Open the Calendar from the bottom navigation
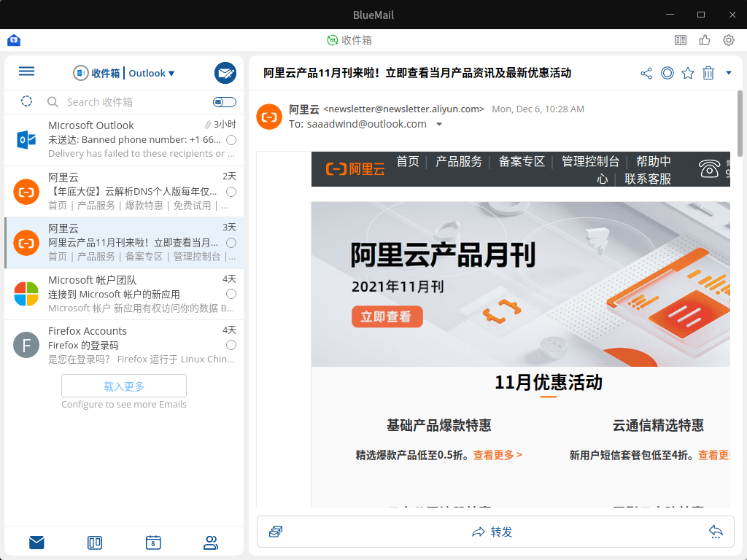 pyautogui.click(x=152, y=542)
